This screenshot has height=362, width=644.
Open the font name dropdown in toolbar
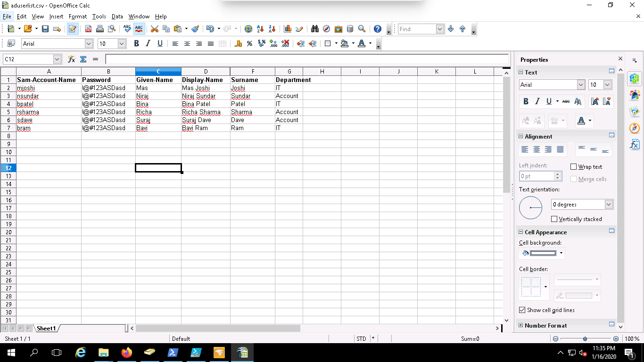(x=89, y=44)
